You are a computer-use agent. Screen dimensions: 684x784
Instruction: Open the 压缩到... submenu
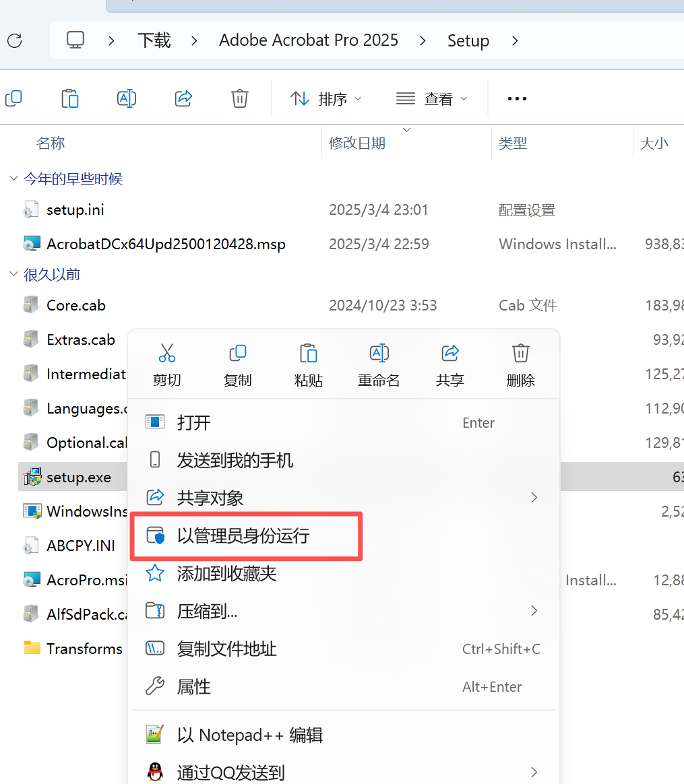(x=343, y=611)
